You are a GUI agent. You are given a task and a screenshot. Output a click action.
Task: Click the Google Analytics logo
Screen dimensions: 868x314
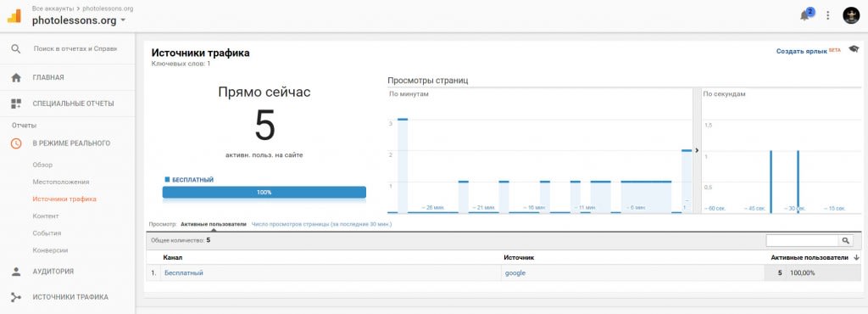click(14, 15)
